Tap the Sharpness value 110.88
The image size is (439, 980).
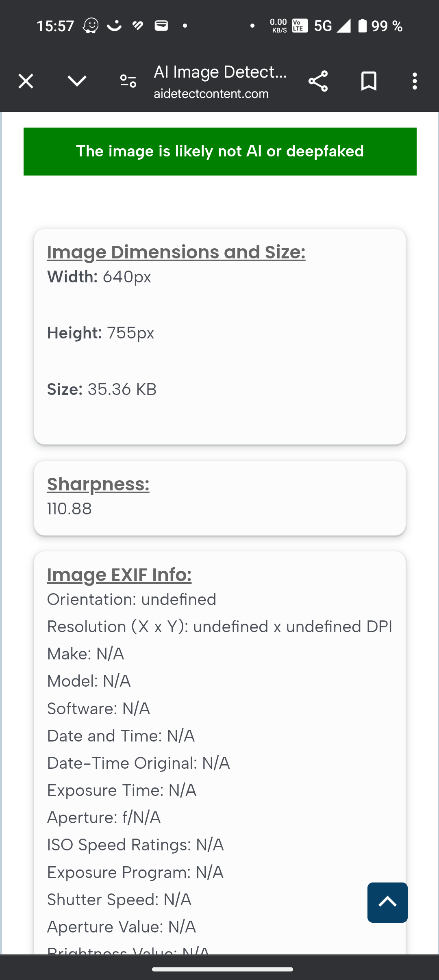70,509
